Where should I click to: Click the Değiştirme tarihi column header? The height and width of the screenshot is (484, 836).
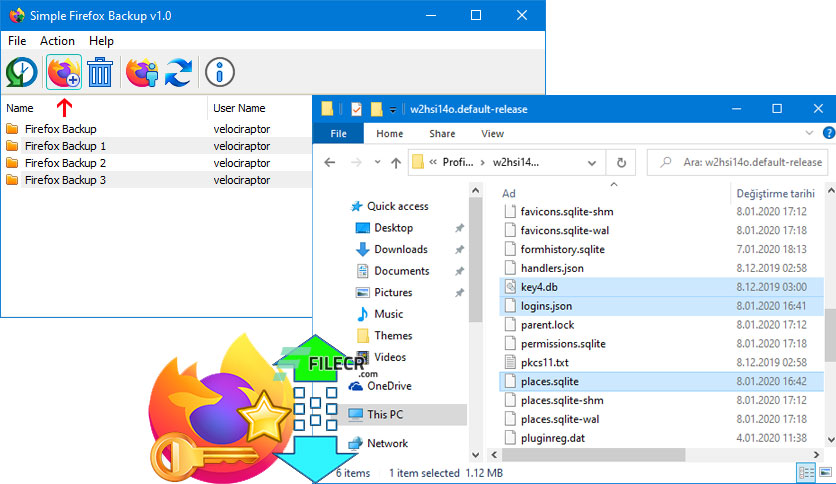[775, 193]
